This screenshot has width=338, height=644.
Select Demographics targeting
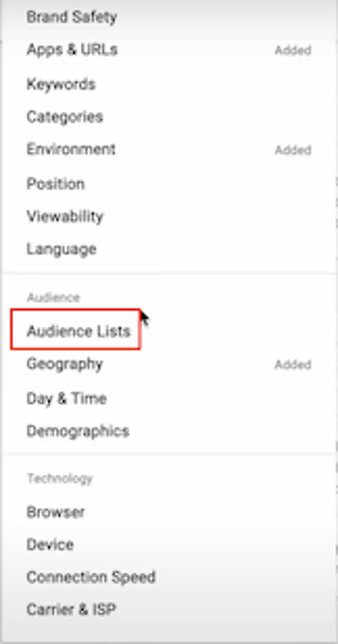(78, 431)
